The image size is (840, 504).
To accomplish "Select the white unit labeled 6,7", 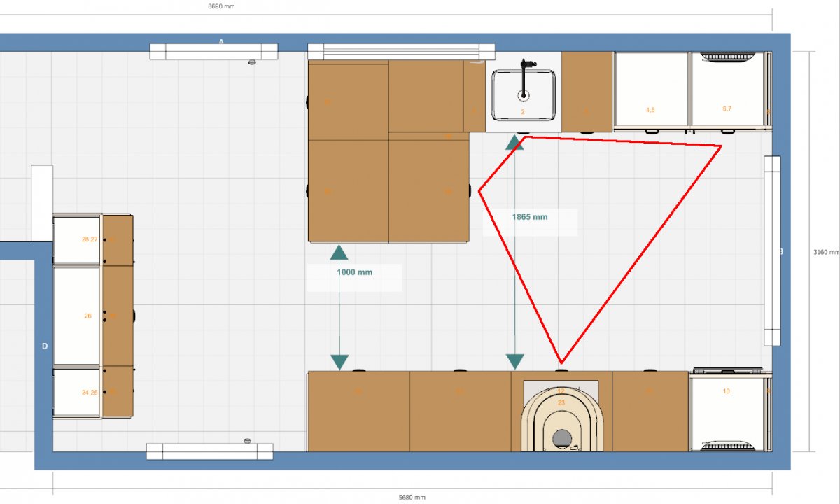I will point(727,90).
